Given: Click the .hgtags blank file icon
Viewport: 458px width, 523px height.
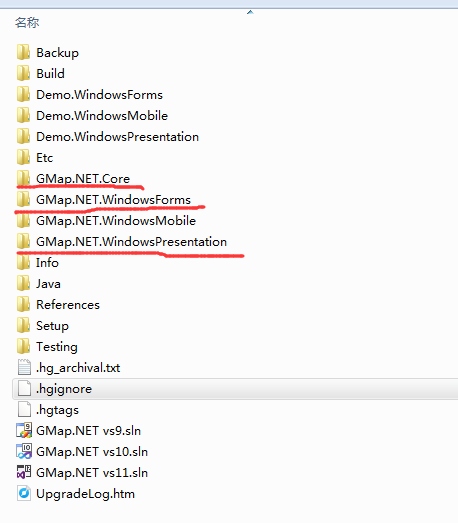Looking at the screenshot, I should pos(24,410).
